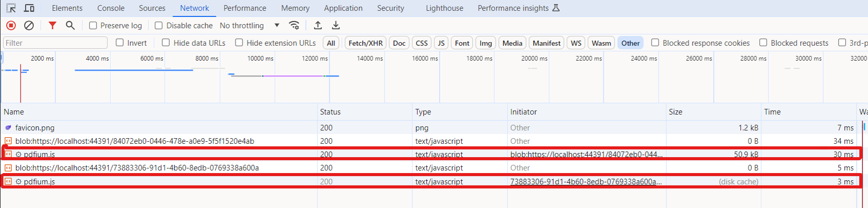
Task: Click the network Filter text field
Action: pyautogui.click(x=55, y=43)
